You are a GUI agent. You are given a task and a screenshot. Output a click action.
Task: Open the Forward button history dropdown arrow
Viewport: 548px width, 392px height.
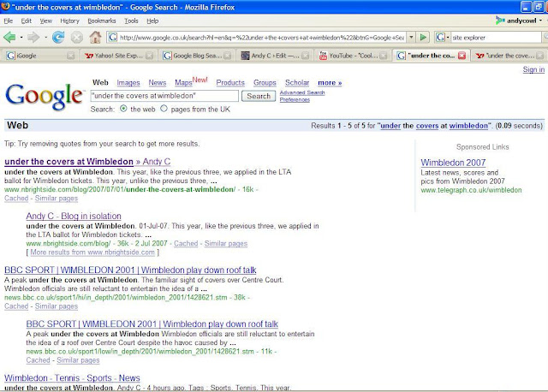pyautogui.click(x=45, y=37)
